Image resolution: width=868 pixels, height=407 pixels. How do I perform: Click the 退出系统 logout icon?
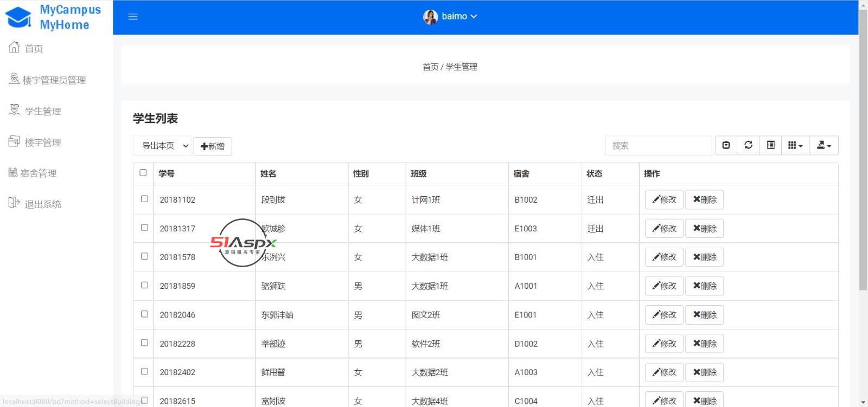point(14,203)
